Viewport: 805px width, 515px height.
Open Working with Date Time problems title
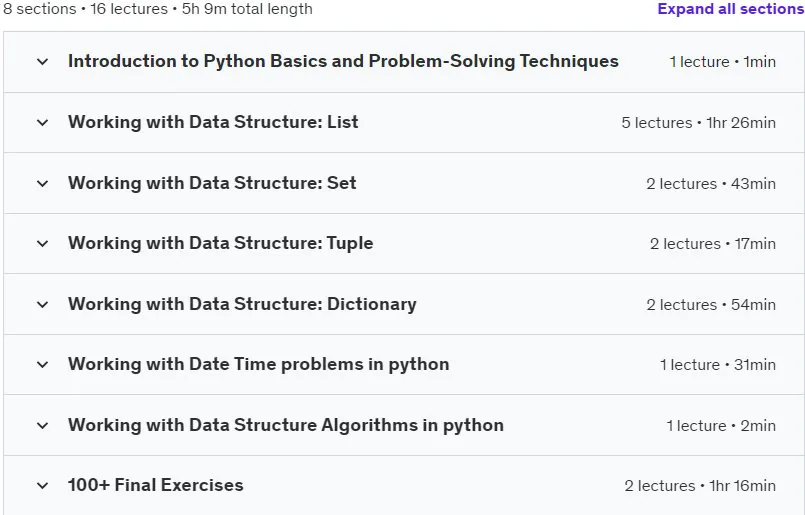click(x=259, y=364)
